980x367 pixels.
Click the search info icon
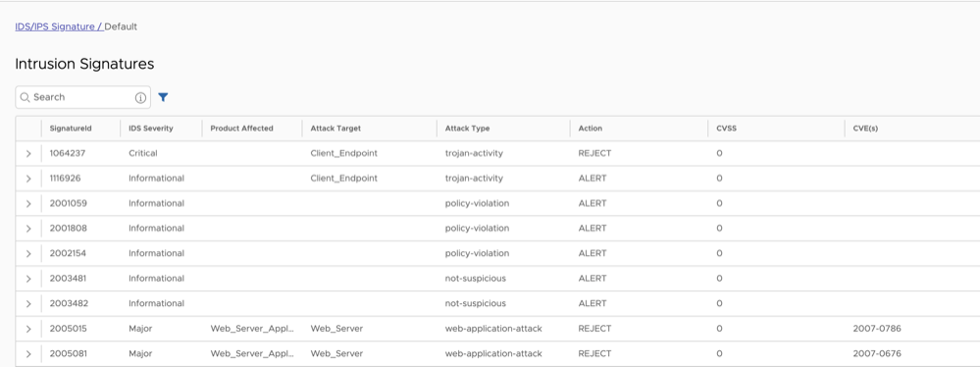[x=140, y=97]
